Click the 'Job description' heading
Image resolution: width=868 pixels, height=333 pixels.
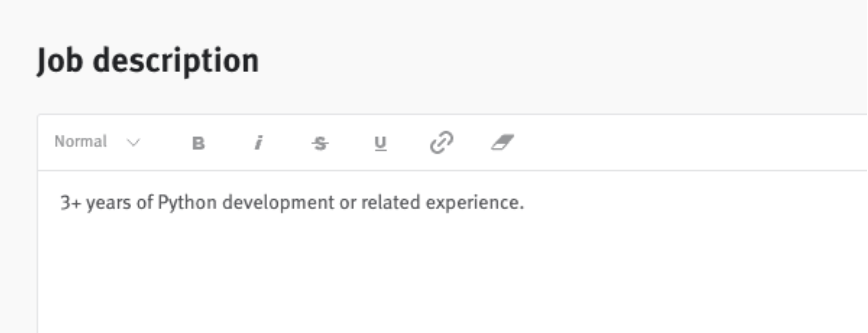point(148,61)
